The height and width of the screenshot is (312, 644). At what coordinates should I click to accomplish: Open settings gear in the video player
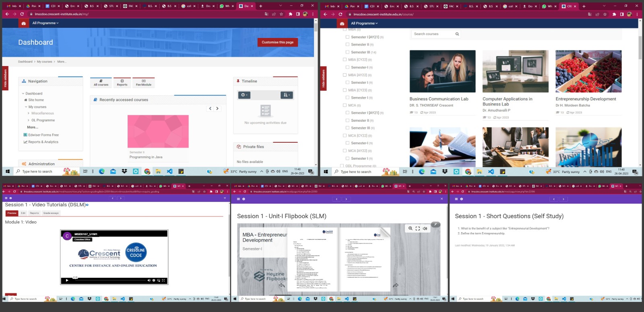154,280
